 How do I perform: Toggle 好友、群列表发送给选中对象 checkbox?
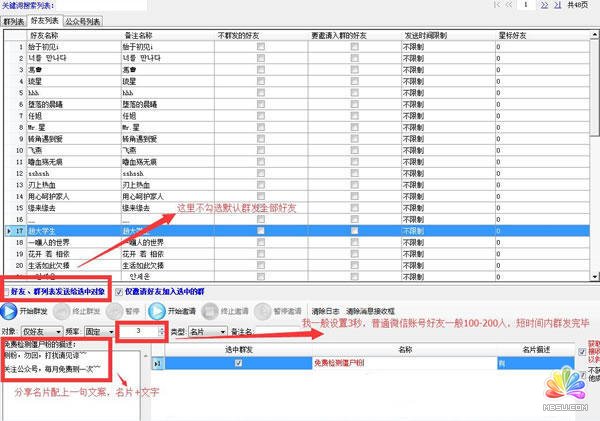6,291
